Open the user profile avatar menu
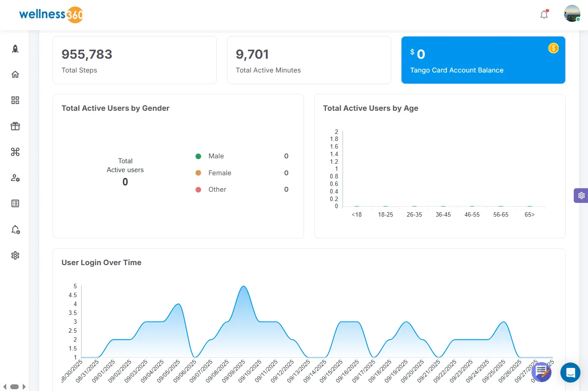This screenshot has width=588, height=391. (x=572, y=14)
